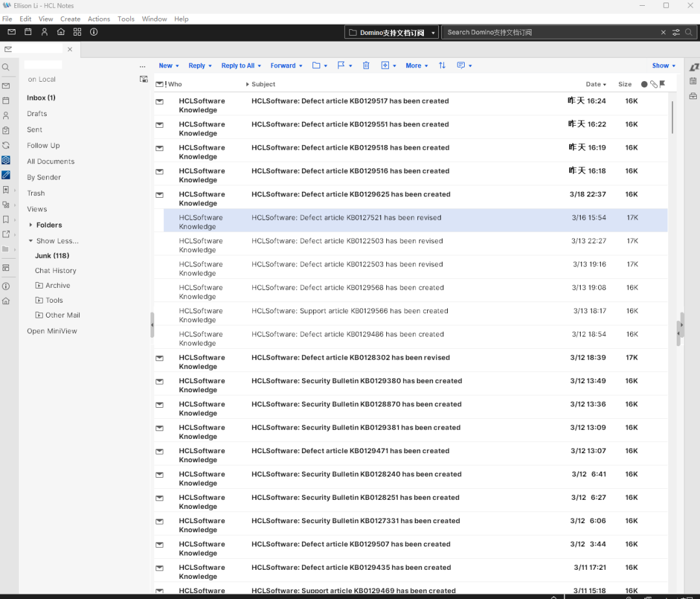Open the blue pencil designer sidebar icon
Viewport: 700px width, 599px height.
pyautogui.click(x=6, y=175)
